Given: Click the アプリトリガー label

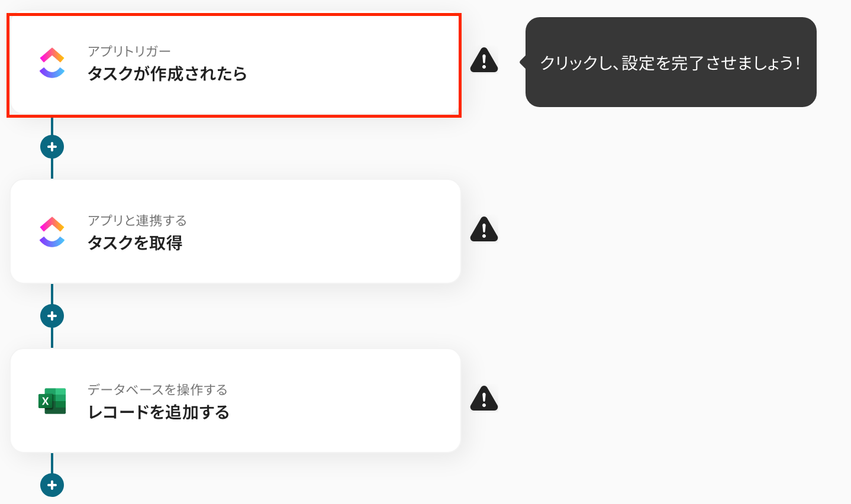Looking at the screenshot, I should coord(129,51).
